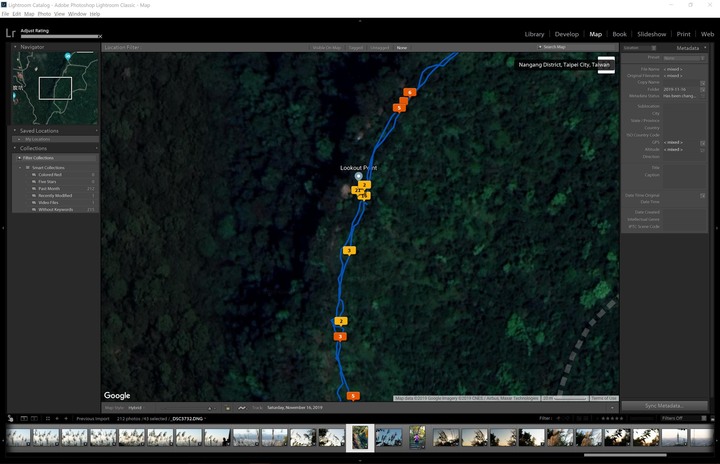Select the Past Month smart collection
The height and width of the screenshot is (464, 720).
point(49,189)
